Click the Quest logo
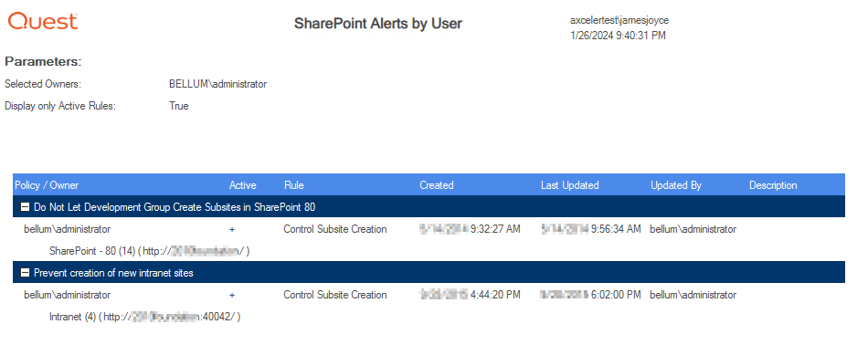Viewport: 868px width, 345px height. pos(43,22)
